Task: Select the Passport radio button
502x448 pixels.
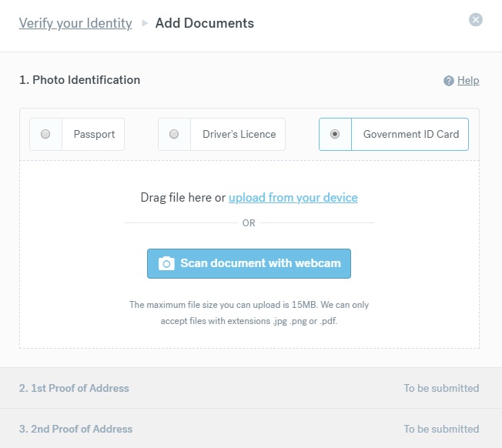Action: click(x=45, y=134)
